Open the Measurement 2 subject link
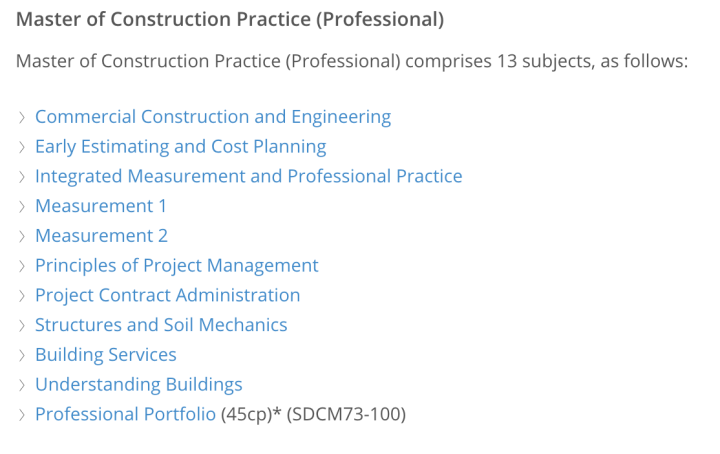 point(101,235)
